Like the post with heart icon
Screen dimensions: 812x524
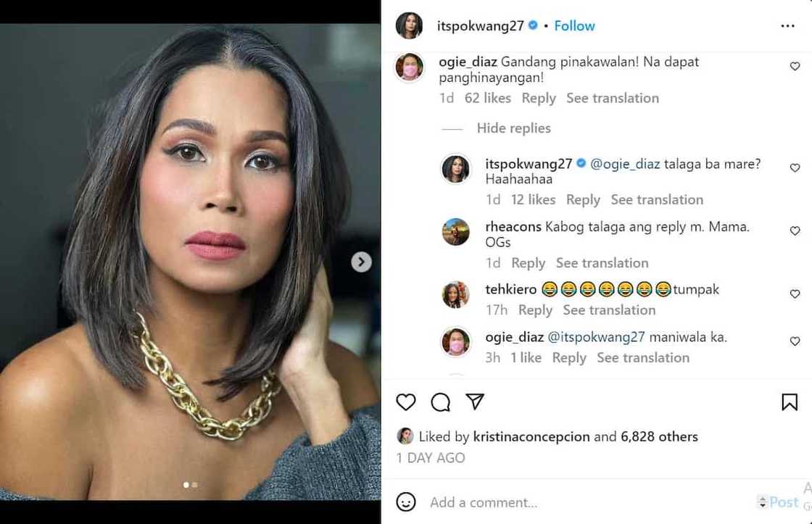coord(406,402)
